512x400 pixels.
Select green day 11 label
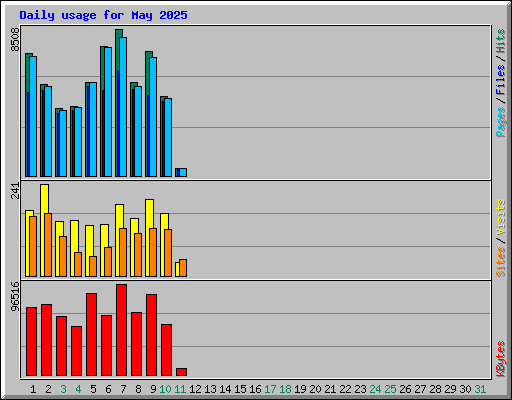click(180, 389)
